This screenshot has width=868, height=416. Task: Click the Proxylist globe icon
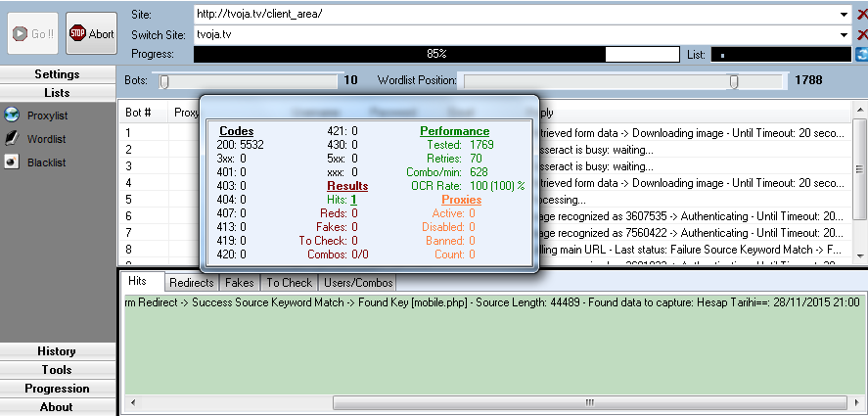12,116
